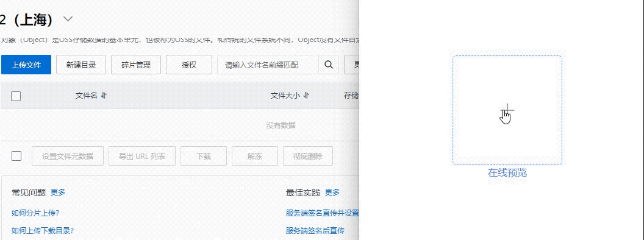
Task: Open 更多 link next to 最佳实践
Action: coord(332,192)
